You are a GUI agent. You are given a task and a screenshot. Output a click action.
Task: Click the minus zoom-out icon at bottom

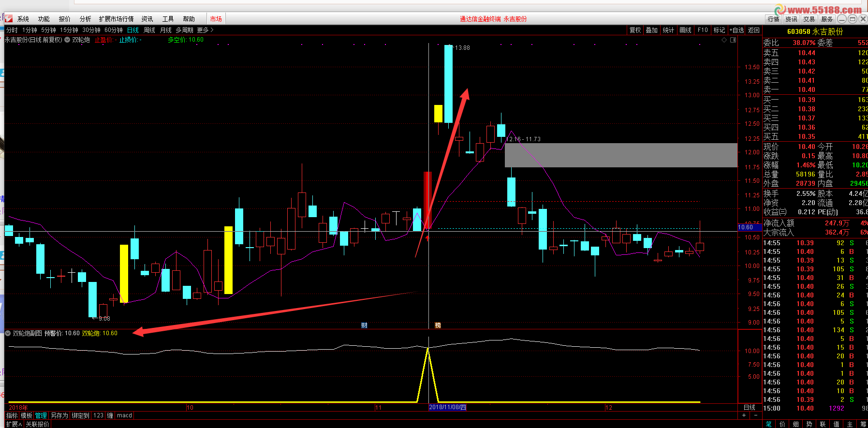pyautogui.click(x=756, y=415)
